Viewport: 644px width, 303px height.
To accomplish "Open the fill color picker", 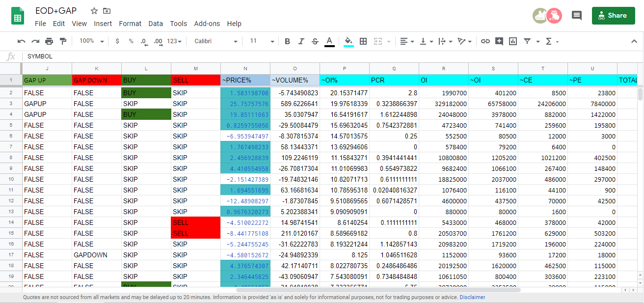I will coord(349,41).
